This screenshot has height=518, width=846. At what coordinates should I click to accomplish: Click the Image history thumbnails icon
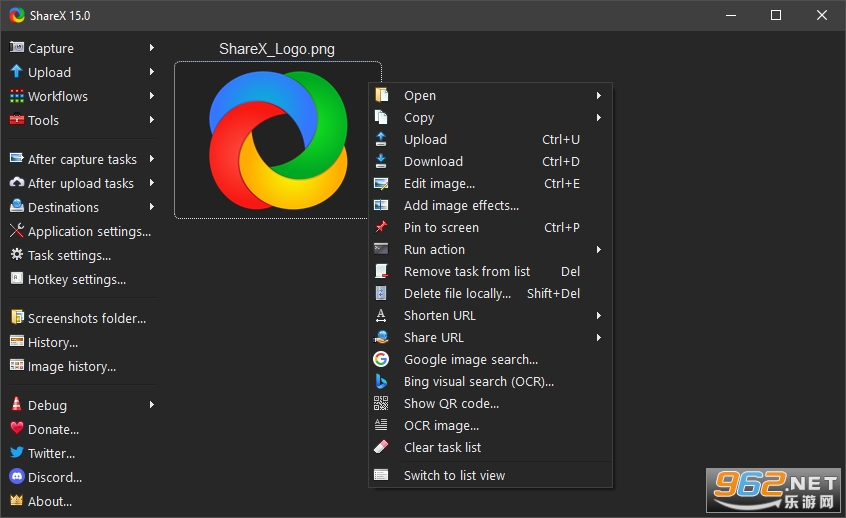tap(17, 365)
